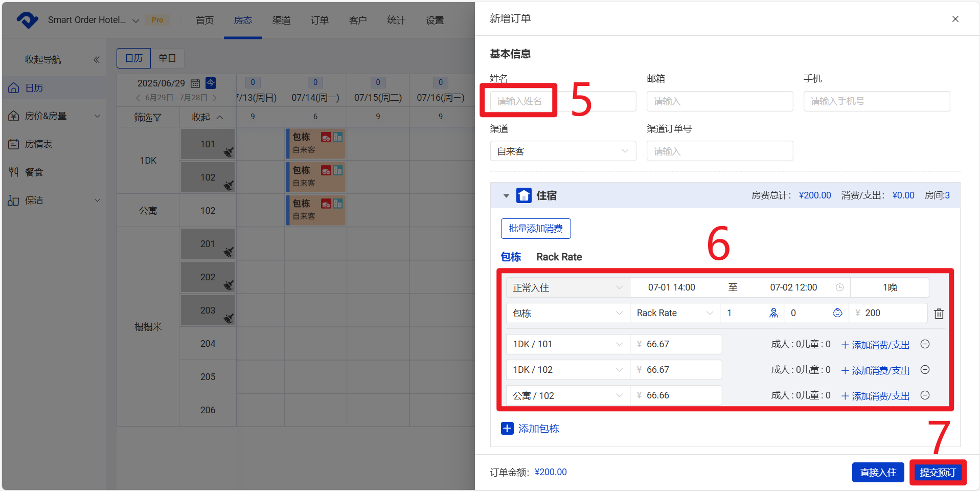Click the 批量添加消费 button

(x=536, y=229)
